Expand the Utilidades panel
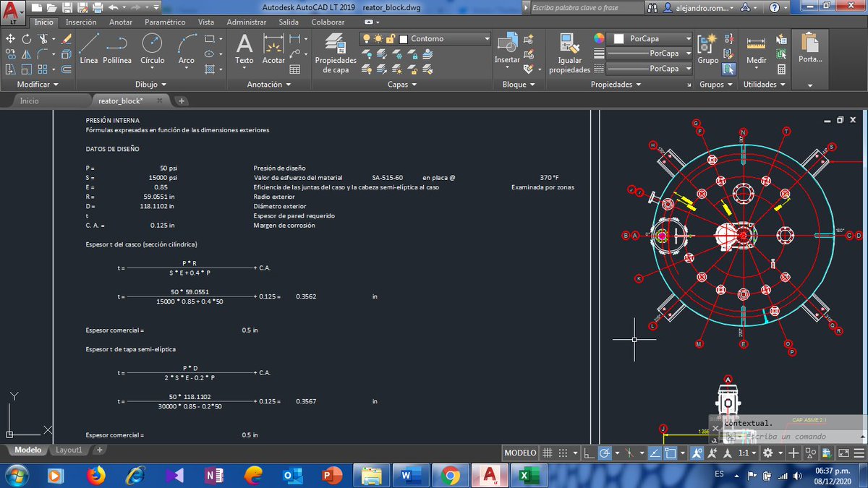 [x=764, y=85]
